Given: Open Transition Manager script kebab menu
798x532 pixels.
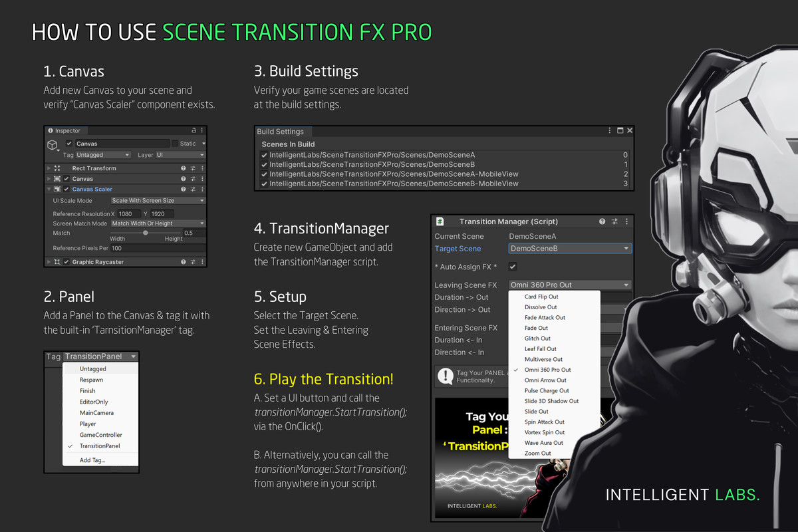Looking at the screenshot, I should pyautogui.click(x=626, y=221).
